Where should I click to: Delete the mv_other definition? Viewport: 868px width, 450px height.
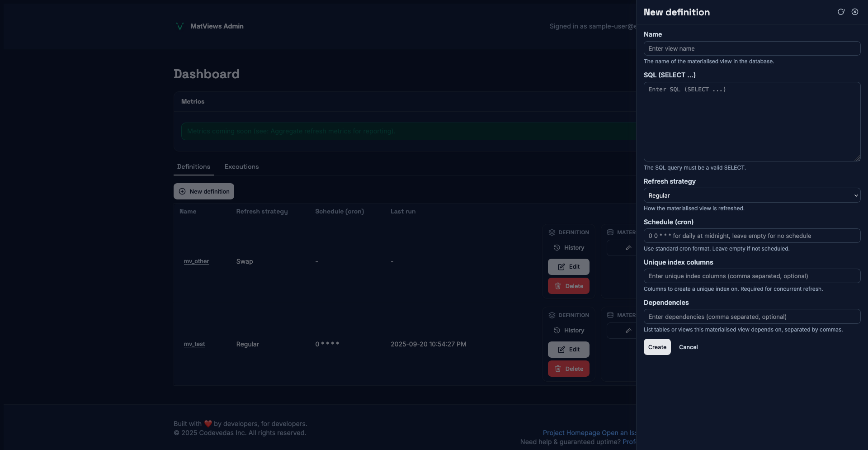coord(568,286)
